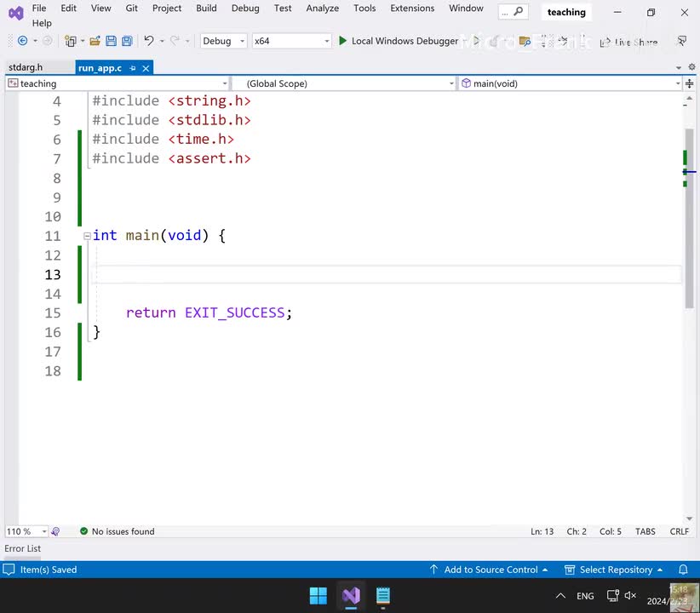This screenshot has height=613, width=700.
Task: Click the Notepad taskbar icon
Action: click(383, 596)
